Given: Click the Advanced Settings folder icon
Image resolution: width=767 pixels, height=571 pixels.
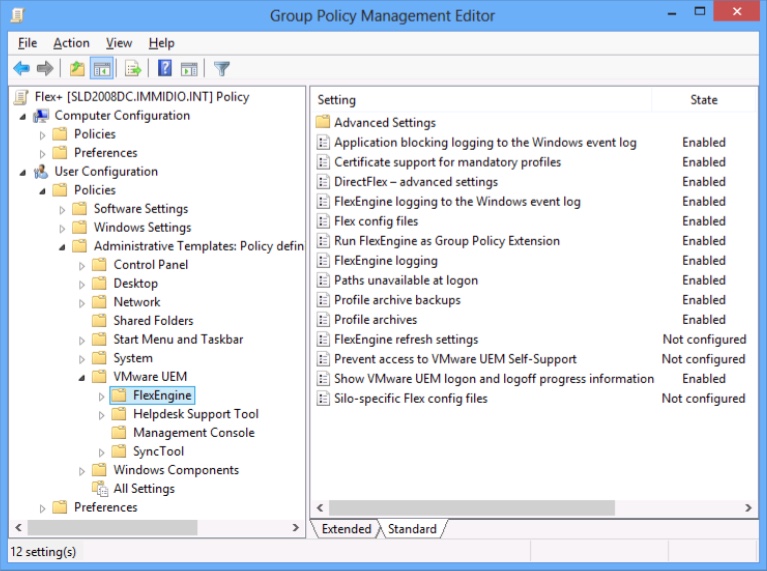Looking at the screenshot, I should [323, 122].
